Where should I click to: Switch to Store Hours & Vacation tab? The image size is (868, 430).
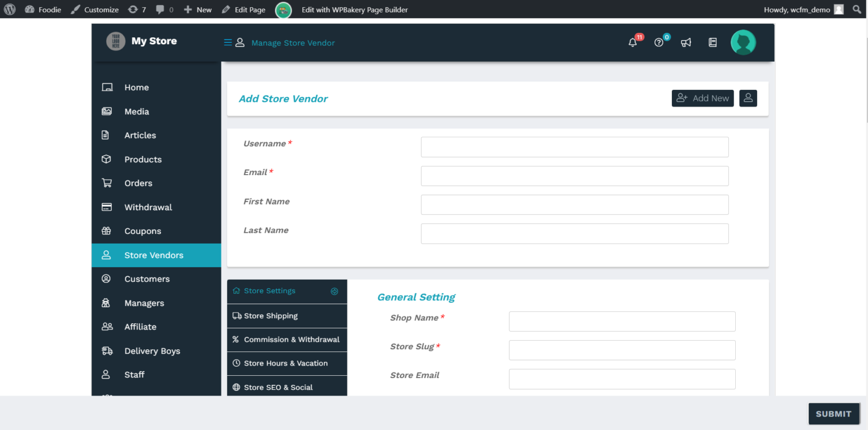coord(287,363)
